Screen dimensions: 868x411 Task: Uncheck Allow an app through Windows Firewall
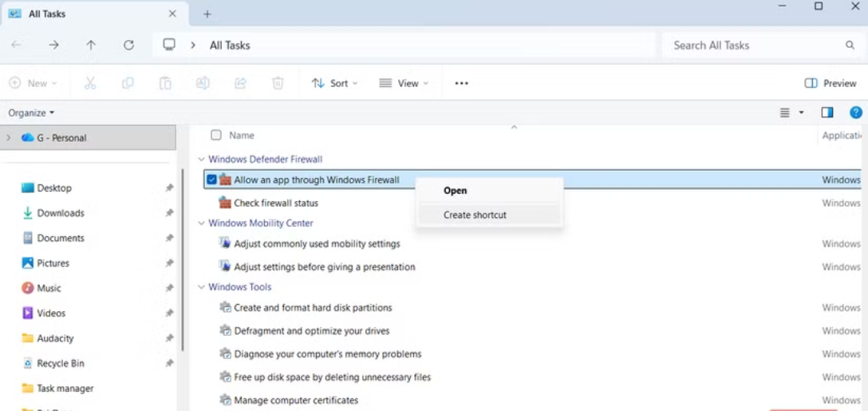(x=211, y=180)
